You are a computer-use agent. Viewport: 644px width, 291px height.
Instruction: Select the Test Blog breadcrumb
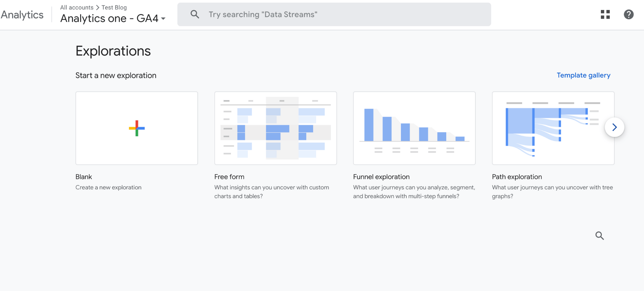pyautogui.click(x=114, y=7)
